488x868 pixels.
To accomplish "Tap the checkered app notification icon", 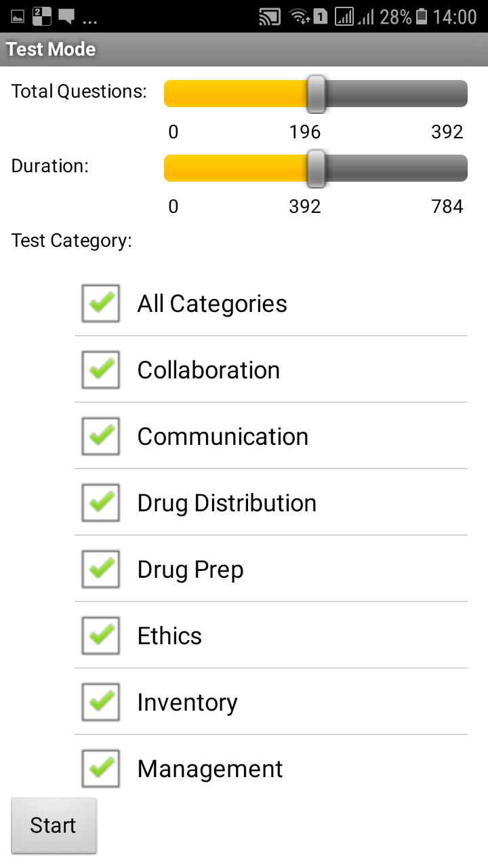I will point(42,17).
